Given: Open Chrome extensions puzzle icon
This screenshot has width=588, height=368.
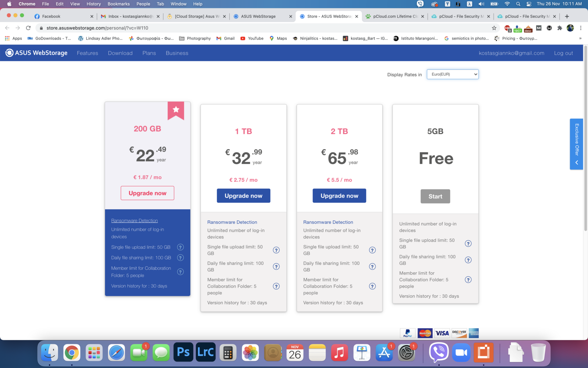Looking at the screenshot, I should pos(560,28).
